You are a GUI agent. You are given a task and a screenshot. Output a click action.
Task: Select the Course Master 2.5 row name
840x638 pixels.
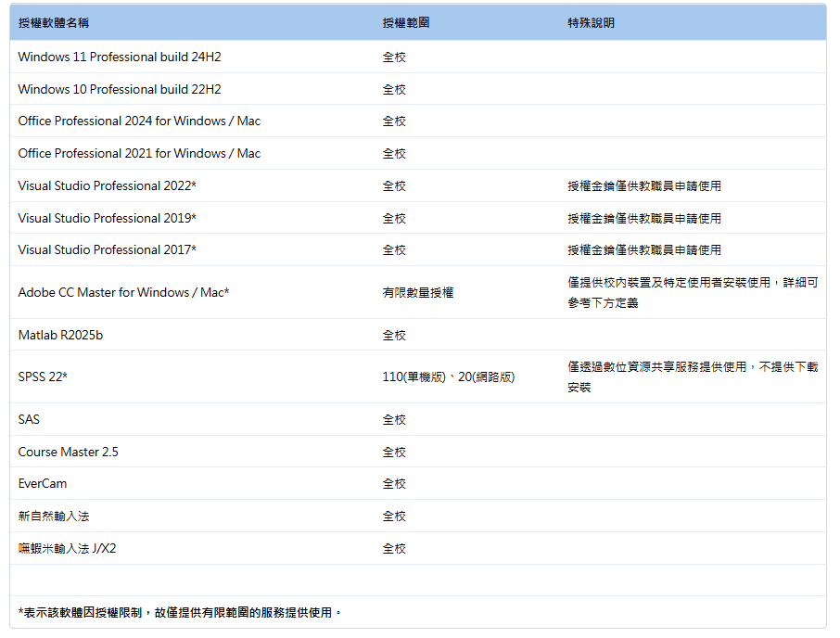click(x=68, y=453)
